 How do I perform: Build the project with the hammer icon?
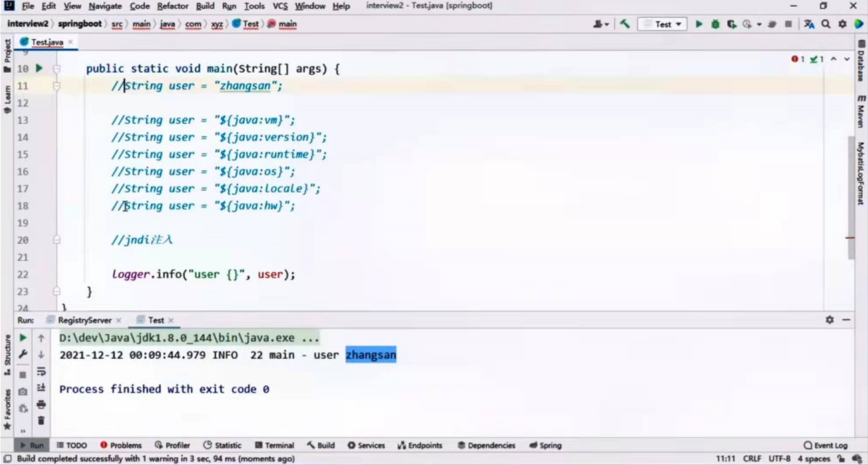[625, 24]
